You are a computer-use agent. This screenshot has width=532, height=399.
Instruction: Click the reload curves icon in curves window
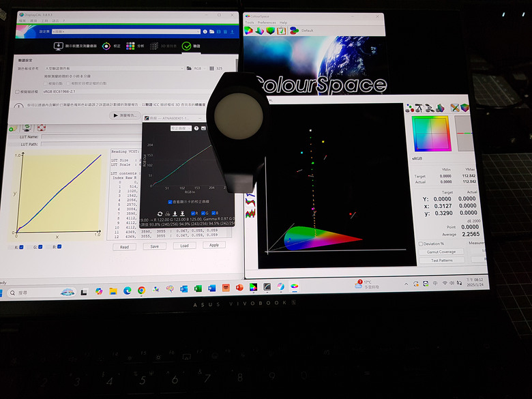(x=160, y=213)
